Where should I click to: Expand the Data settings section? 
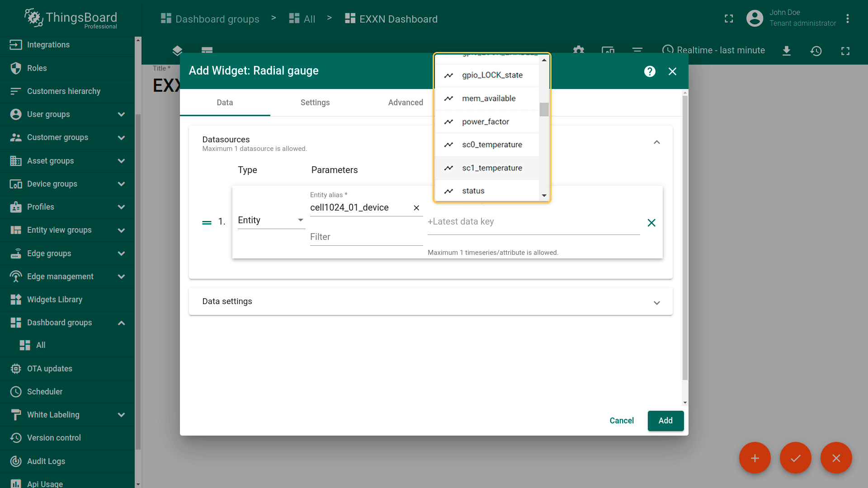[656, 302]
